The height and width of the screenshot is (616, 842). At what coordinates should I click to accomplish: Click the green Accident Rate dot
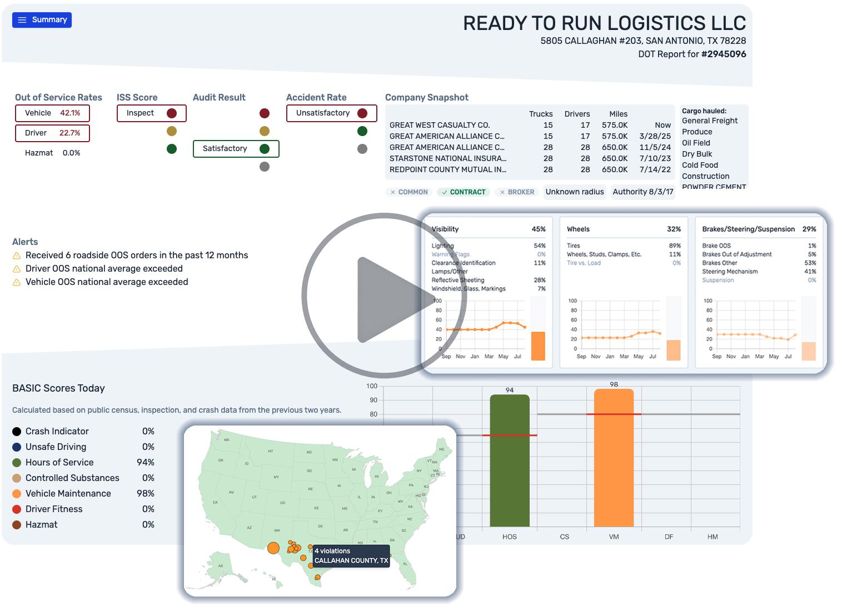pyautogui.click(x=362, y=131)
